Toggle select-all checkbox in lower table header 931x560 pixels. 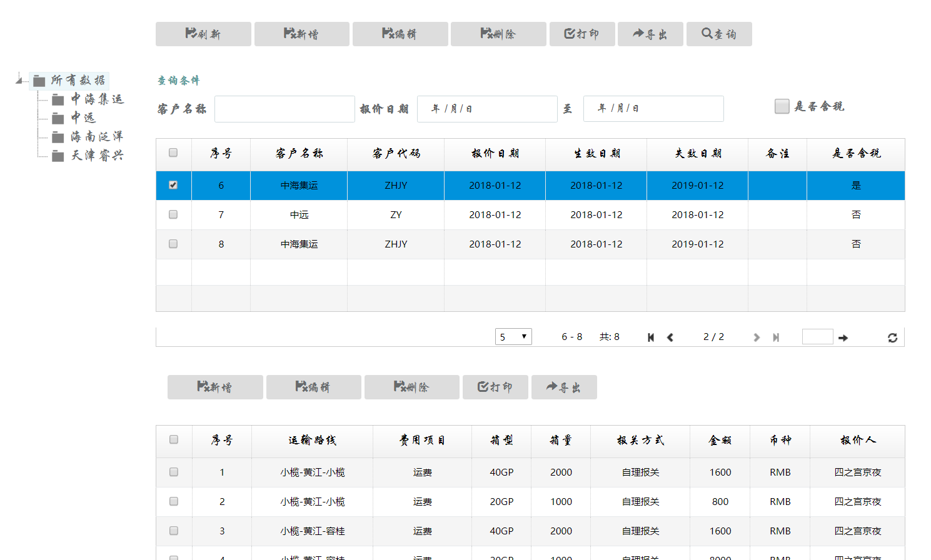[x=174, y=439]
